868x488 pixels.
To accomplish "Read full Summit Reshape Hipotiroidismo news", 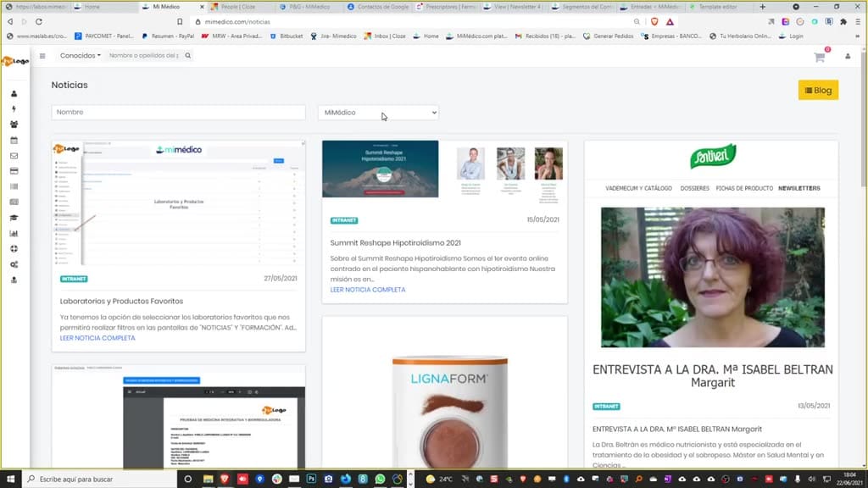I will pyautogui.click(x=368, y=290).
